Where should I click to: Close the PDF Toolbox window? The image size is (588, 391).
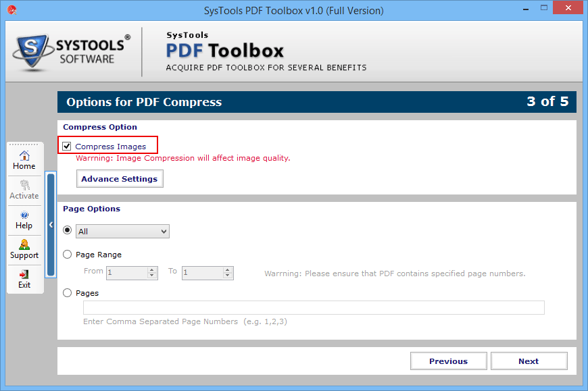tap(568, 8)
